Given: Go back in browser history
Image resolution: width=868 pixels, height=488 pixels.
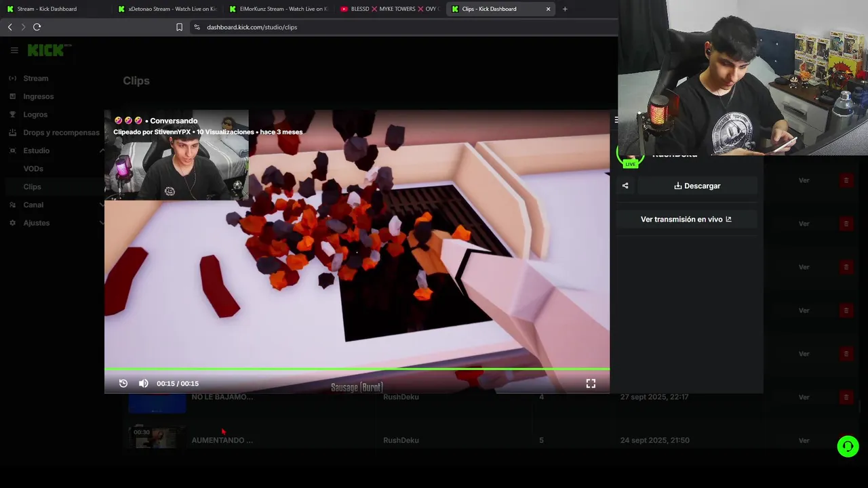Looking at the screenshot, I should coord(9,27).
